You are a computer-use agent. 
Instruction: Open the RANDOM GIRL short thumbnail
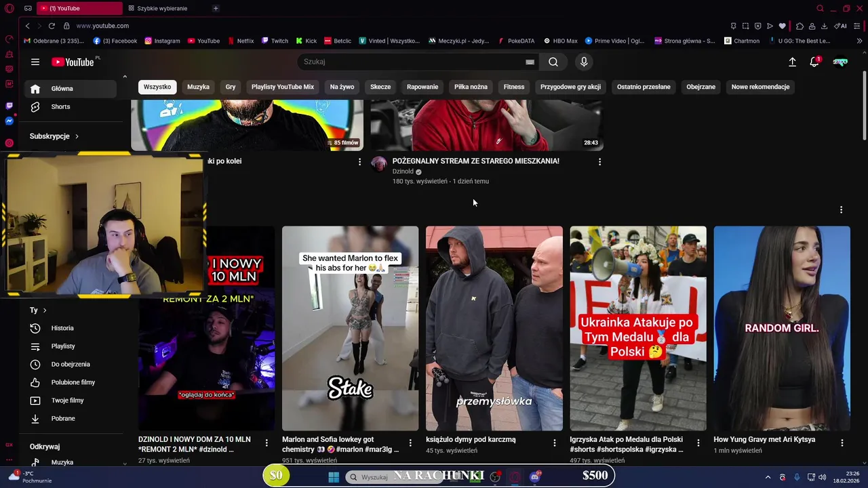(782, 328)
